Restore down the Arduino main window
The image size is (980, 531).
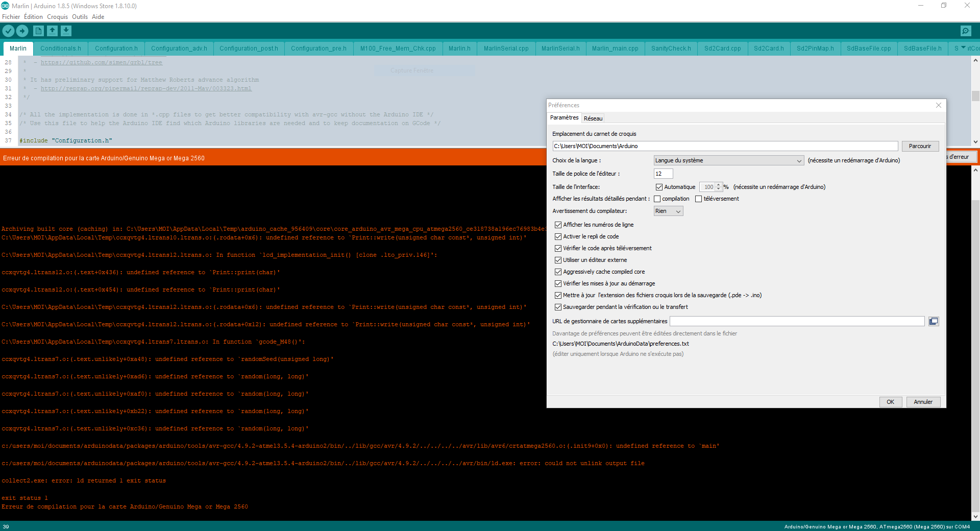(944, 6)
